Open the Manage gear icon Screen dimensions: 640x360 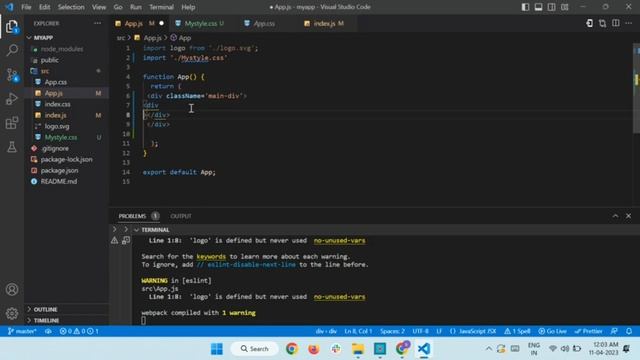12,313
